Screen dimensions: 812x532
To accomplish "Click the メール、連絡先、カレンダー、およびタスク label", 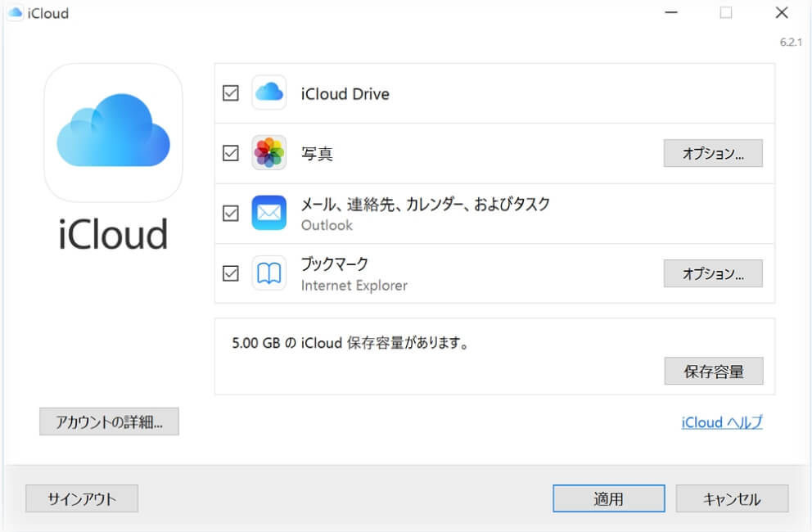I will 425,204.
